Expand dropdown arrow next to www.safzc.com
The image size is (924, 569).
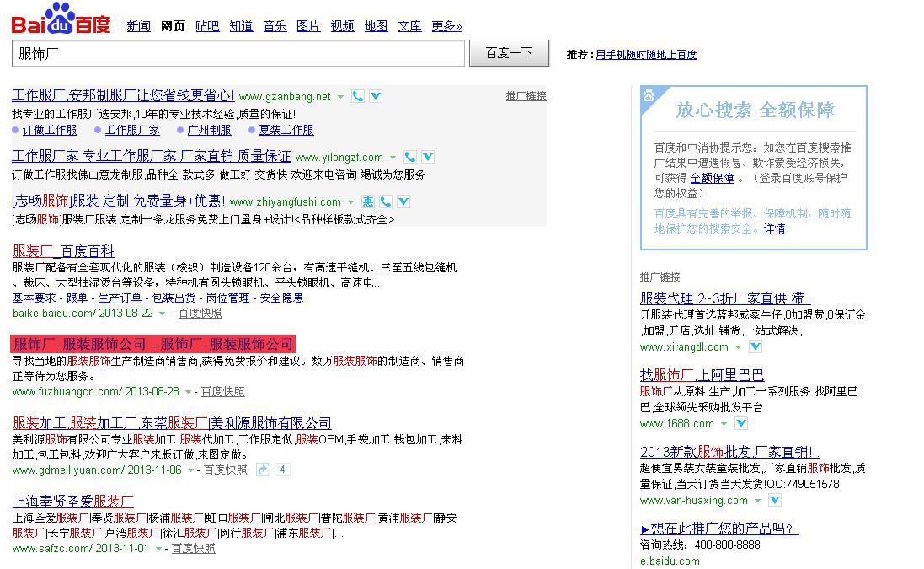point(159,549)
